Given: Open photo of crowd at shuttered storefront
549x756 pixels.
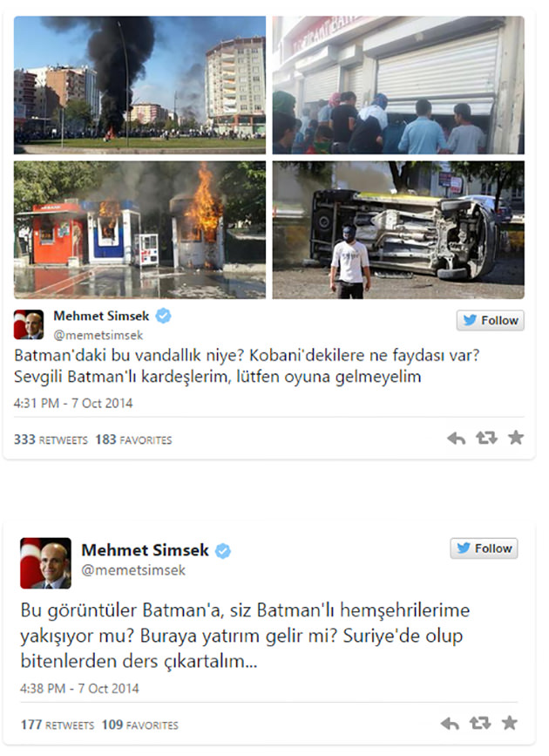Looking at the screenshot, I should 398,85.
